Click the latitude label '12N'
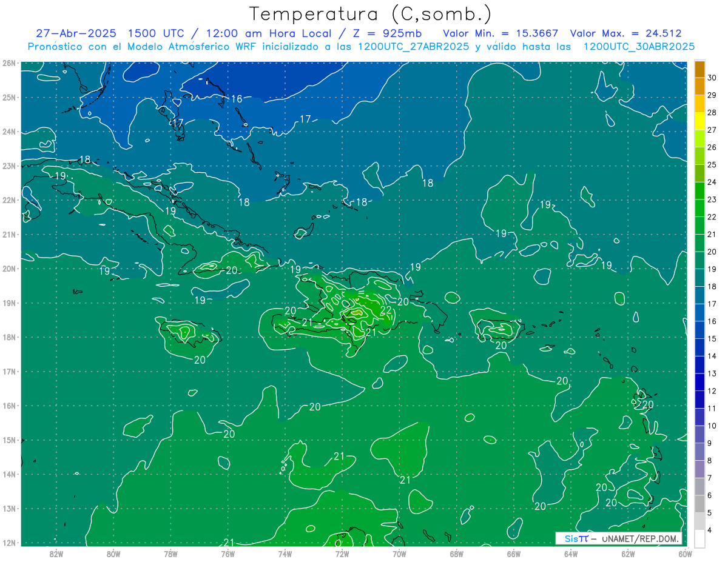Image resolution: width=728 pixels, height=562 pixels. (8, 543)
